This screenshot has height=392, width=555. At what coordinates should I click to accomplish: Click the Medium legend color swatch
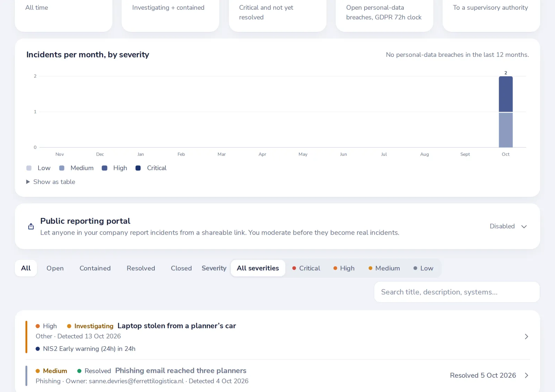[62, 168]
